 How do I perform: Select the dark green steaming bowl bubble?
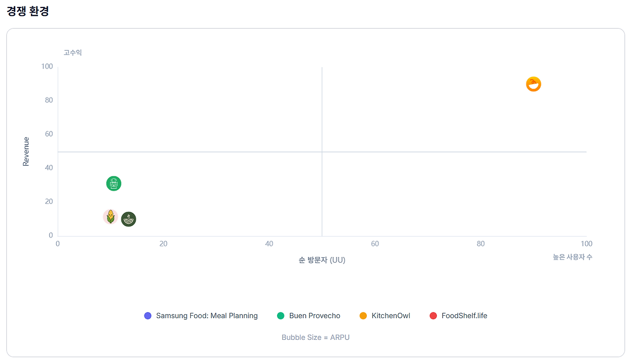(129, 219)
